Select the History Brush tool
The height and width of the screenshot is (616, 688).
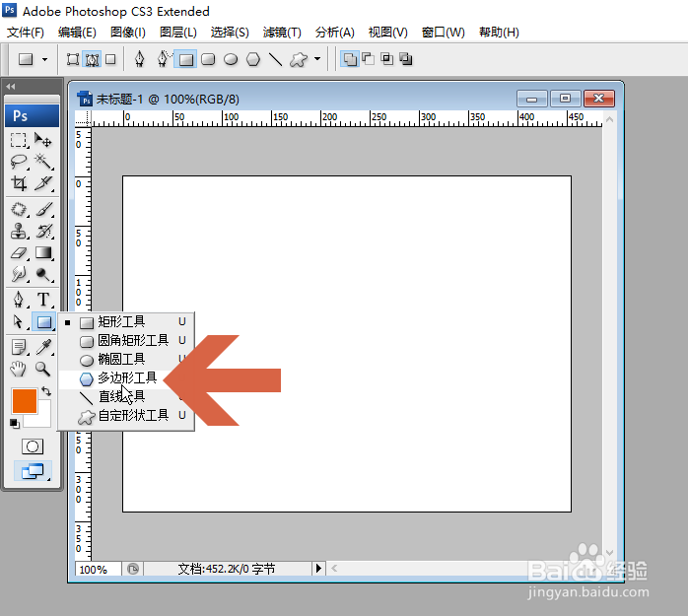[43, 231]
